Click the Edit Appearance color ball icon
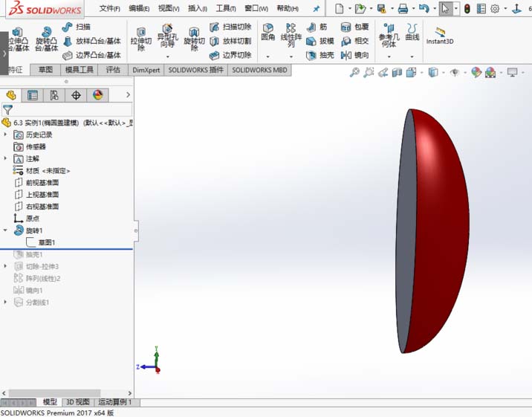532x417 pixels. pos(476,72)
